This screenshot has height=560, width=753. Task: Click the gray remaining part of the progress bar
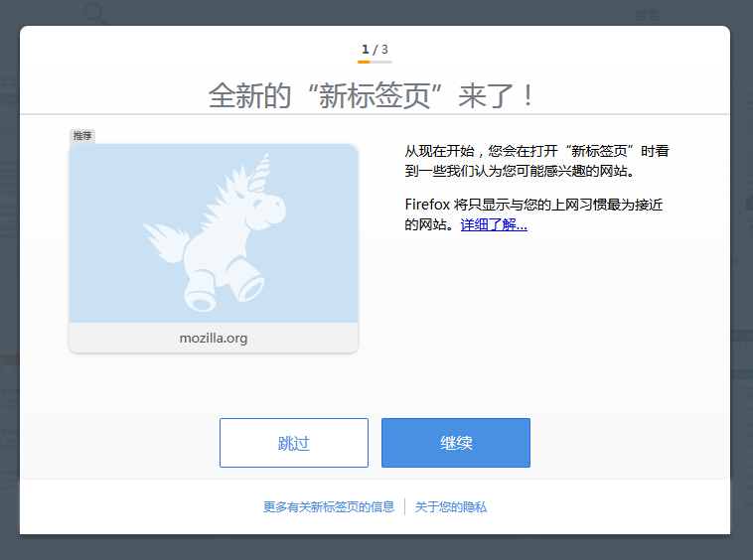tap(381, 62)
